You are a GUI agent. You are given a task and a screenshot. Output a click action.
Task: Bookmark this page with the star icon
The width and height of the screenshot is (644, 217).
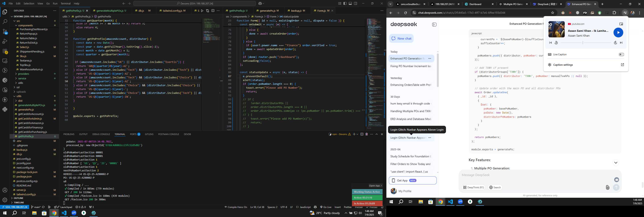[x=553, y=13]
